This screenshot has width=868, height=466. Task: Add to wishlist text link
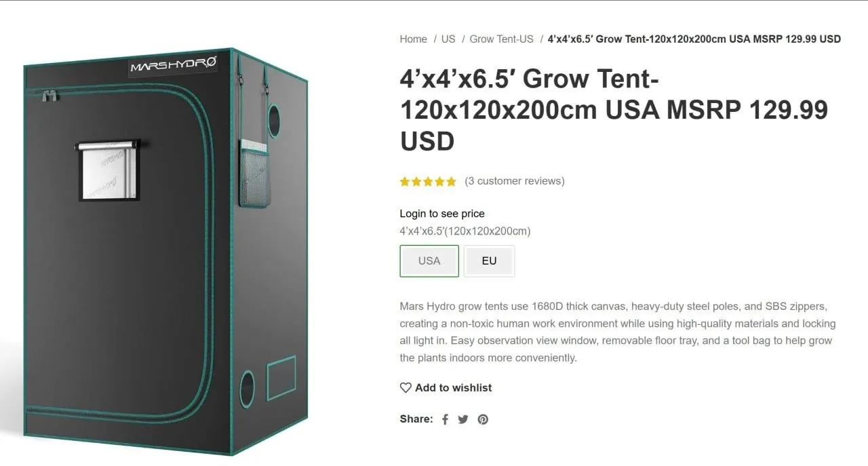point(454,388)
